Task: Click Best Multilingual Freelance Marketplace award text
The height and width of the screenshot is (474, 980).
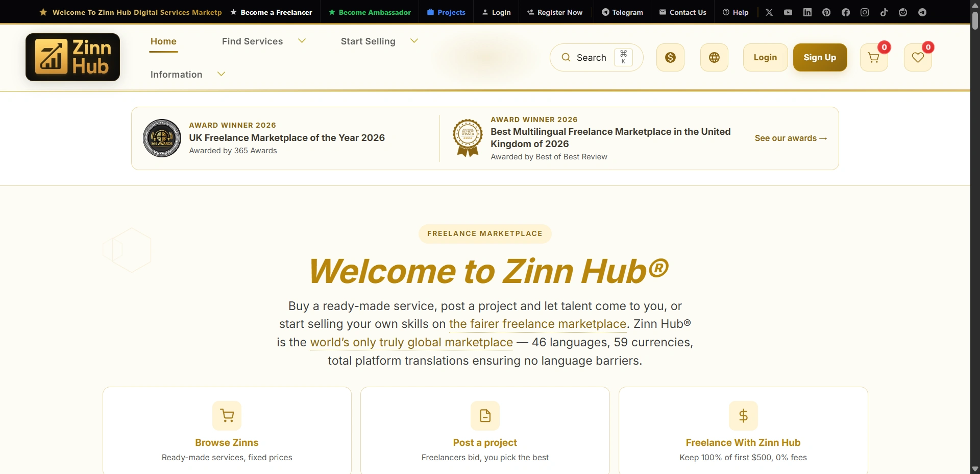Action: (x=610, y=138)
